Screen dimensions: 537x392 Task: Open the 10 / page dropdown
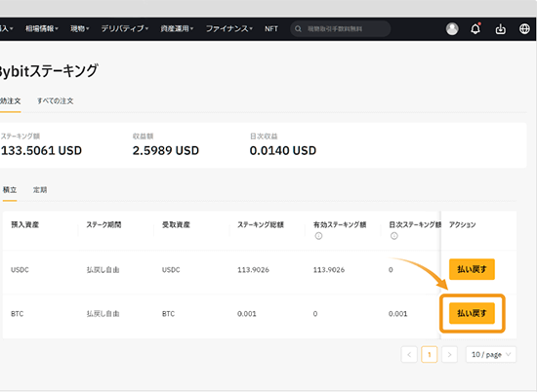pyautogui.click(x=491, y=354)
